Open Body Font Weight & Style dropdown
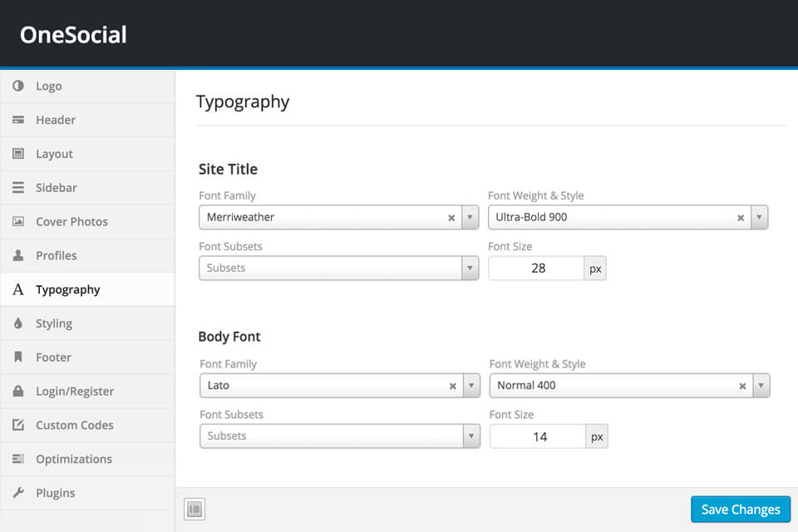 (761, 386)
